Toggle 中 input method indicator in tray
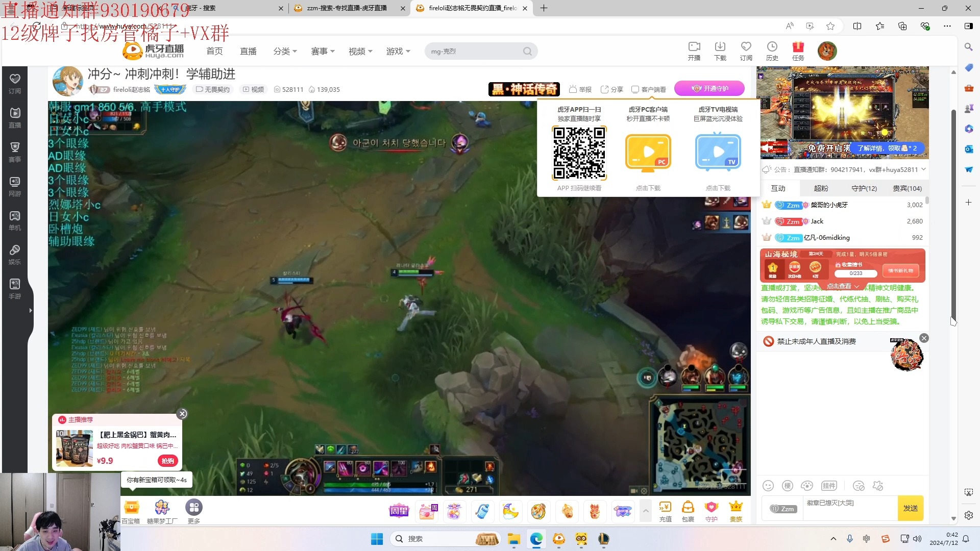The width and height of the screenshot is (980, 551). tap(867, 539)
